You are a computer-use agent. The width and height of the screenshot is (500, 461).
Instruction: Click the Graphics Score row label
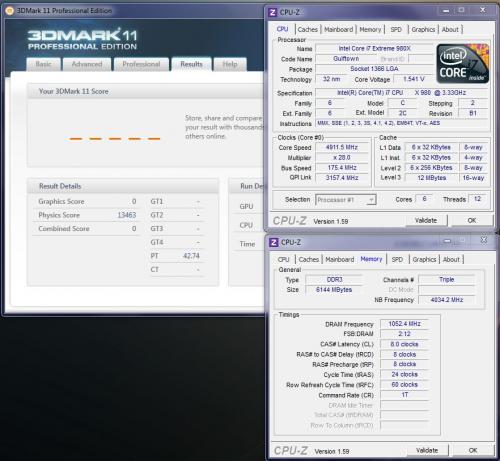pyautogui.click(x=61, y=201)
